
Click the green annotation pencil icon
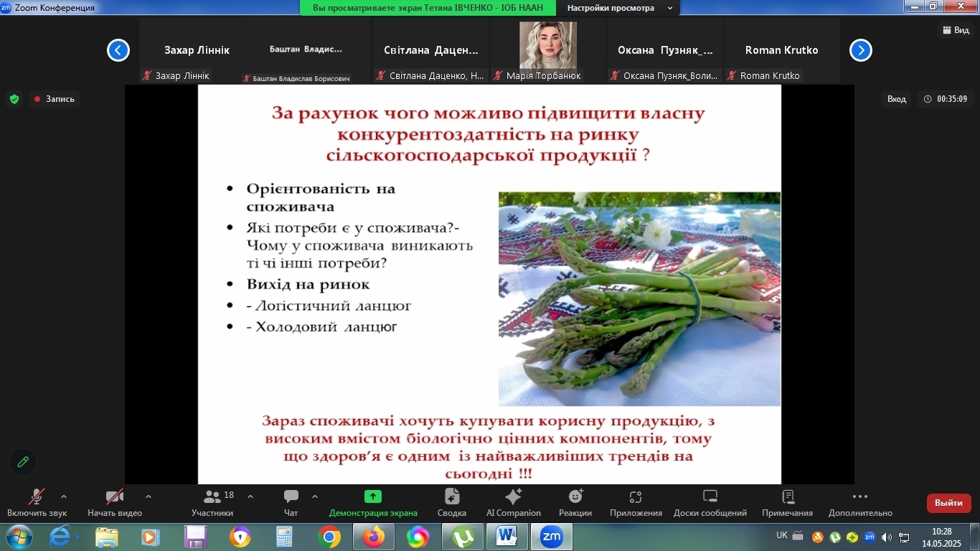(23, 462)
